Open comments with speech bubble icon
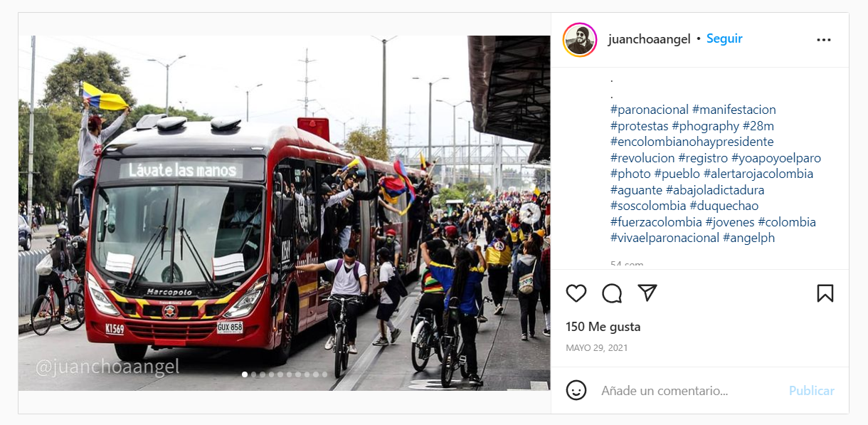The height and width of the screenshot is (425, 868). tap(612, 293)
